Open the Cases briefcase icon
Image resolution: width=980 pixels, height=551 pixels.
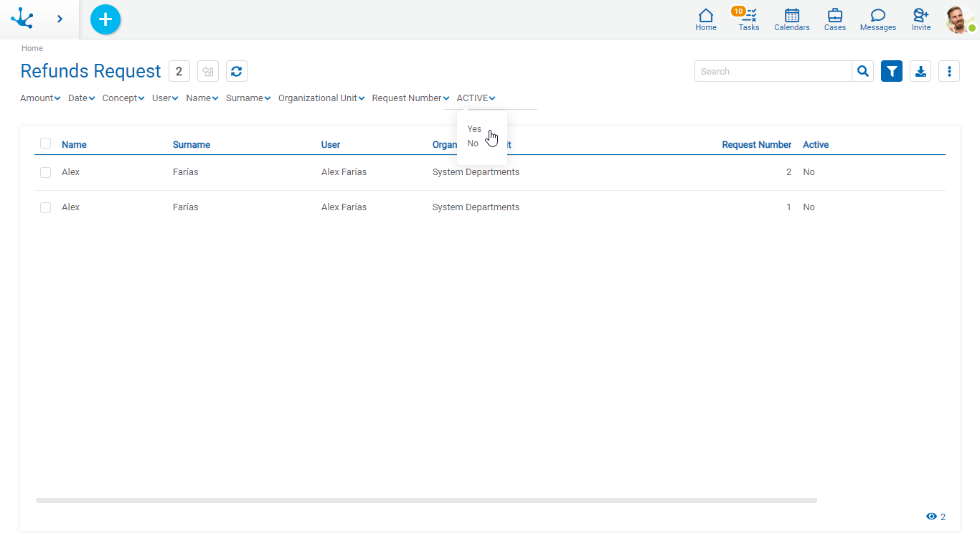tap(834, 19)
